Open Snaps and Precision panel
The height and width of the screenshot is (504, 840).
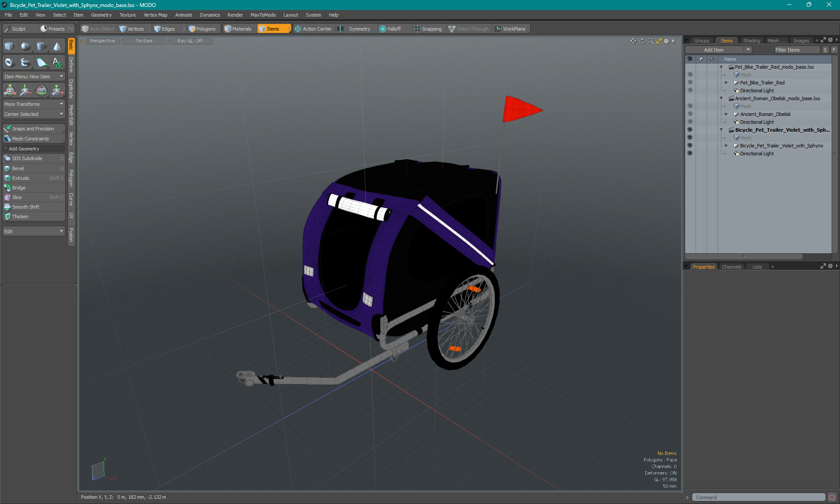point(34,129)
